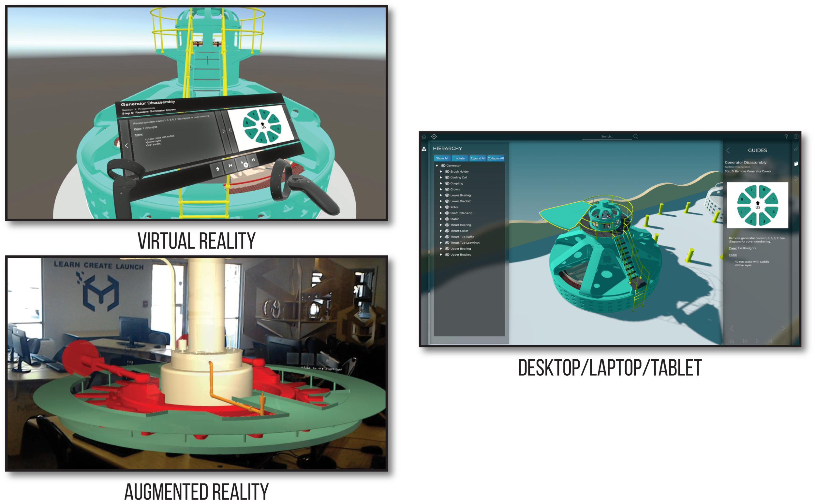Hide the Rotor using its eye toggle
Image resolution: width=815 pixels, height=504 pixels.
click(447, 207)
